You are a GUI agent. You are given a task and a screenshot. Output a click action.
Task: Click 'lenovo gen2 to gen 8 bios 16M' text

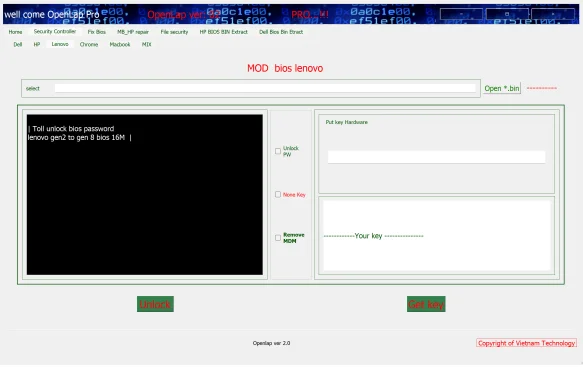[76, 138]
